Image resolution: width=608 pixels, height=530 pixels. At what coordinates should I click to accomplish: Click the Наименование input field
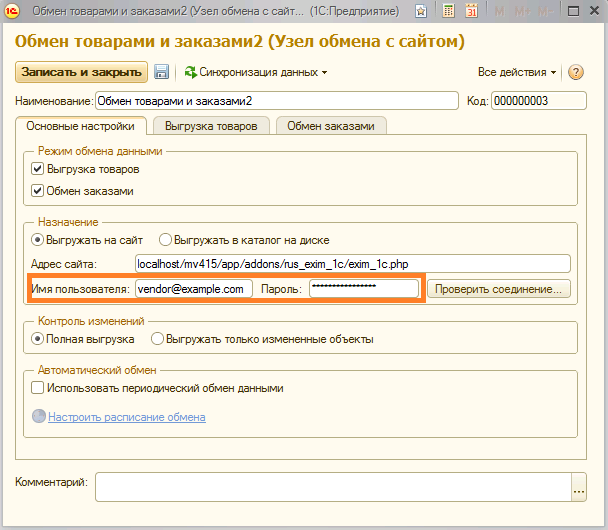(277, 101)
